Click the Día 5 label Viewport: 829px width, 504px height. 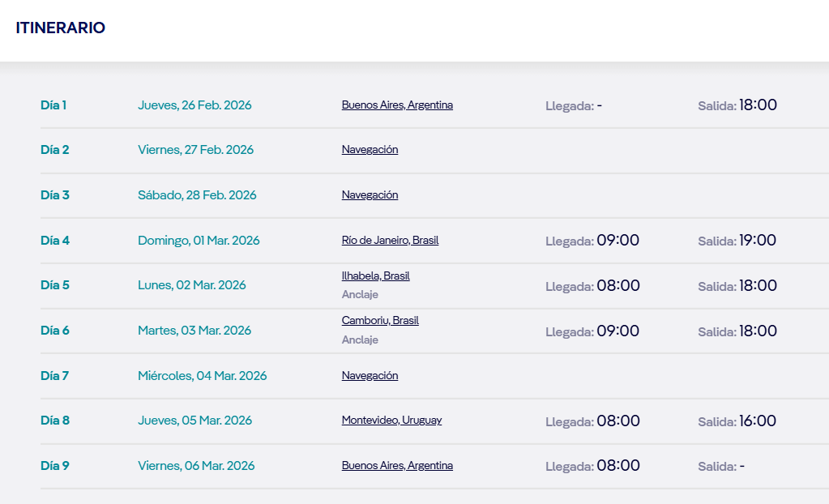pyautogui.click(x=55, y=285)
